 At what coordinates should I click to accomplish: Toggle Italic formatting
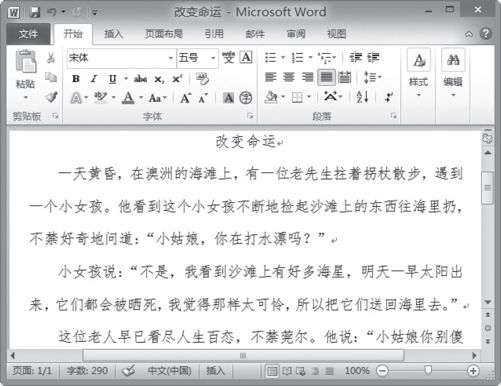click(x=94, y=79)
